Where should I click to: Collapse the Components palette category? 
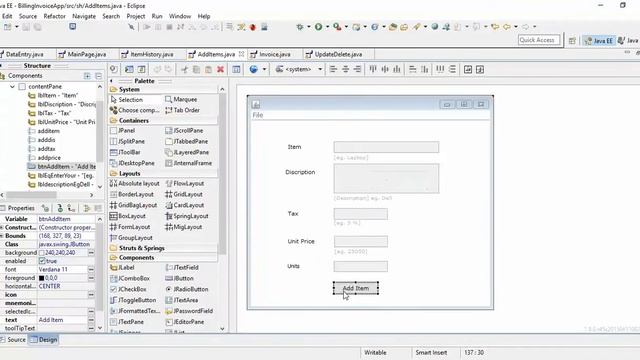[x=132, y=258]
